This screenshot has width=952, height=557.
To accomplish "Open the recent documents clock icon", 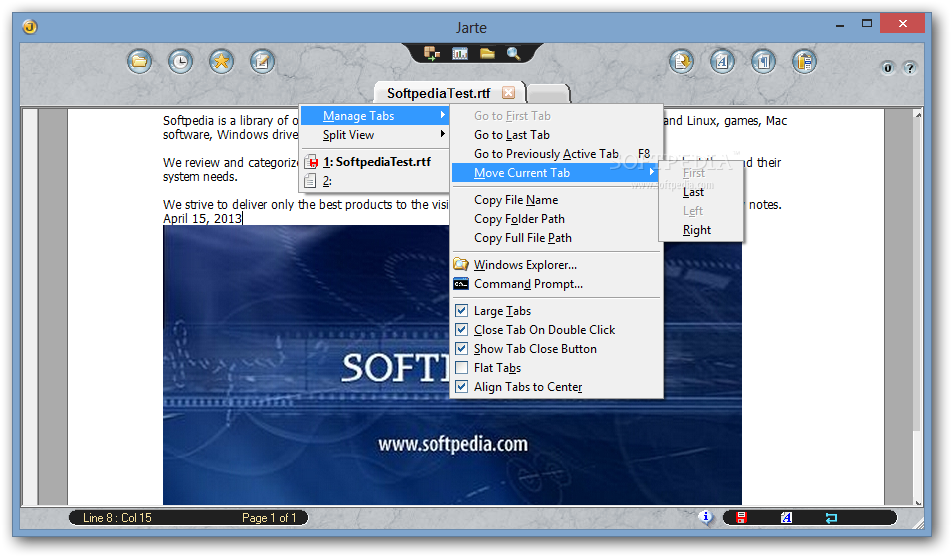I will click(180, 61).
